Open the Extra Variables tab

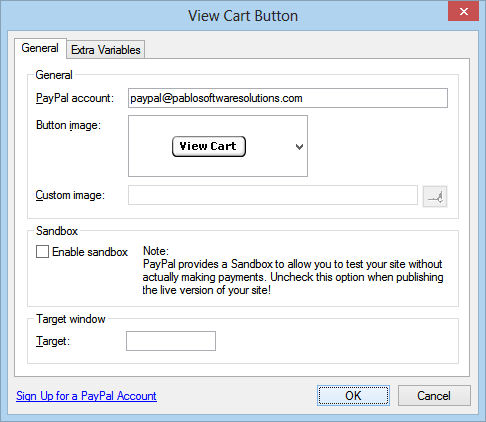coord(106,50)
